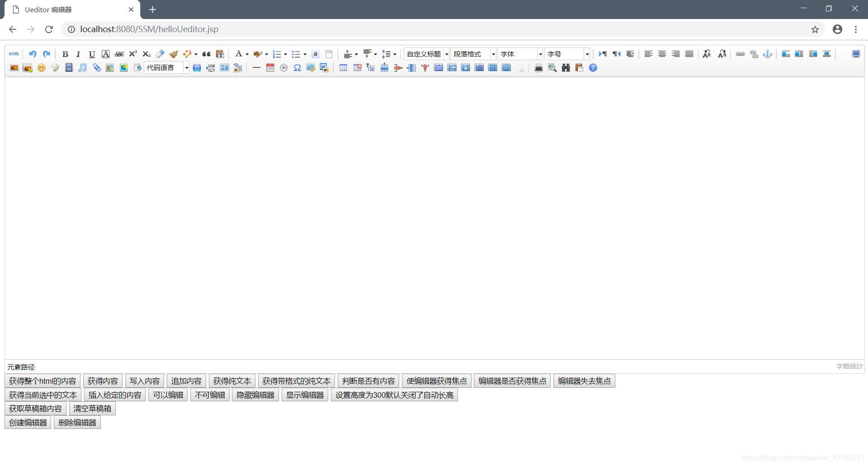Open the 代码语言 code language dropdown
This screenshot has width=868, height=466.
point(166,68)
